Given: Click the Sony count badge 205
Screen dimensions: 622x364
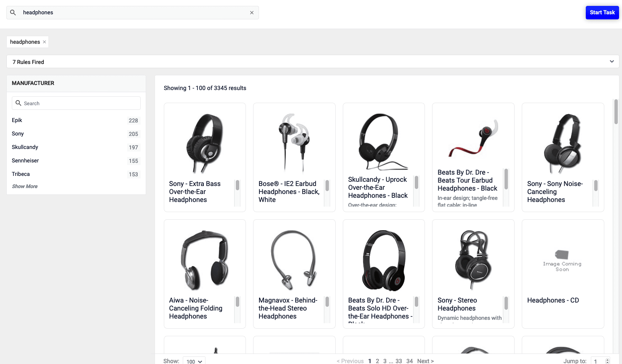Looking at the screenshot, I should coord(133,134).
